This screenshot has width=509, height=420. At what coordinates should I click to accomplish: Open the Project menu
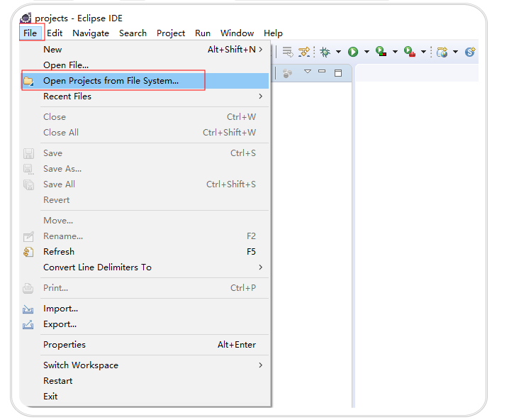tap(171, 33)
